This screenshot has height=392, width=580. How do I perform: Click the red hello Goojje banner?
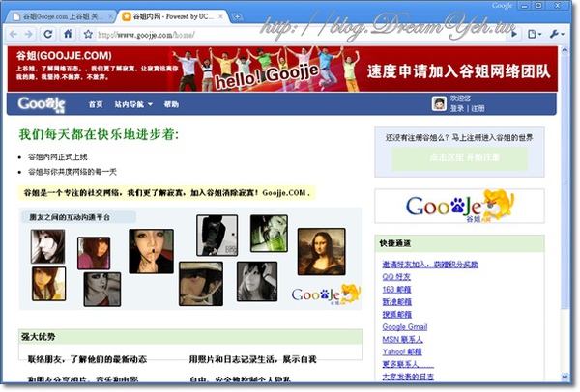pos(282,70)
